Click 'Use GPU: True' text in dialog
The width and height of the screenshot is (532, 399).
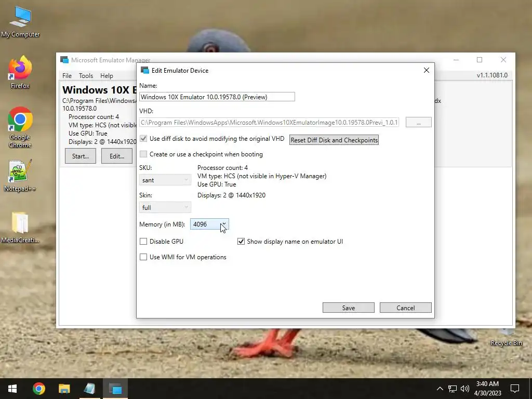click(x=217, y=184)
